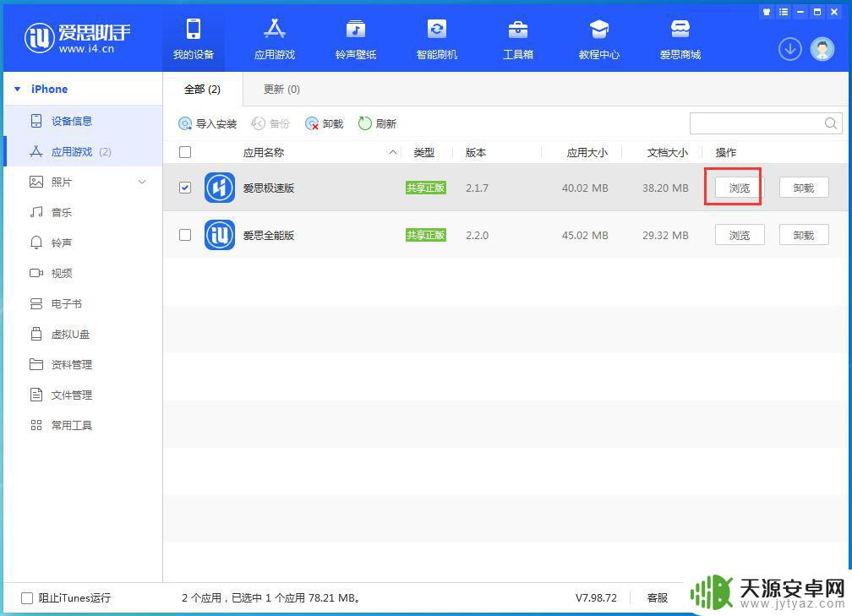Screen dimensions: 852x616
Task: Toggle the select-all header checkbox
Action: point(185,152)
